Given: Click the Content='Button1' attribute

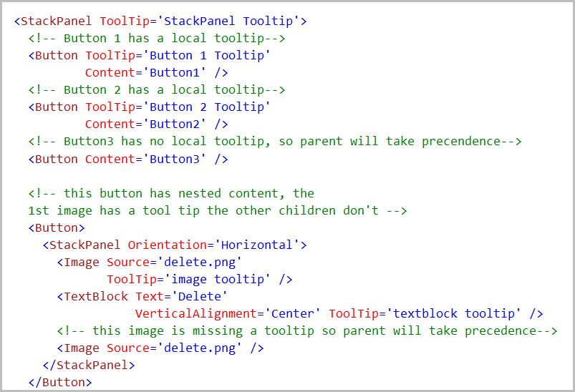Looking at the screenshot, I should (145, 72).
